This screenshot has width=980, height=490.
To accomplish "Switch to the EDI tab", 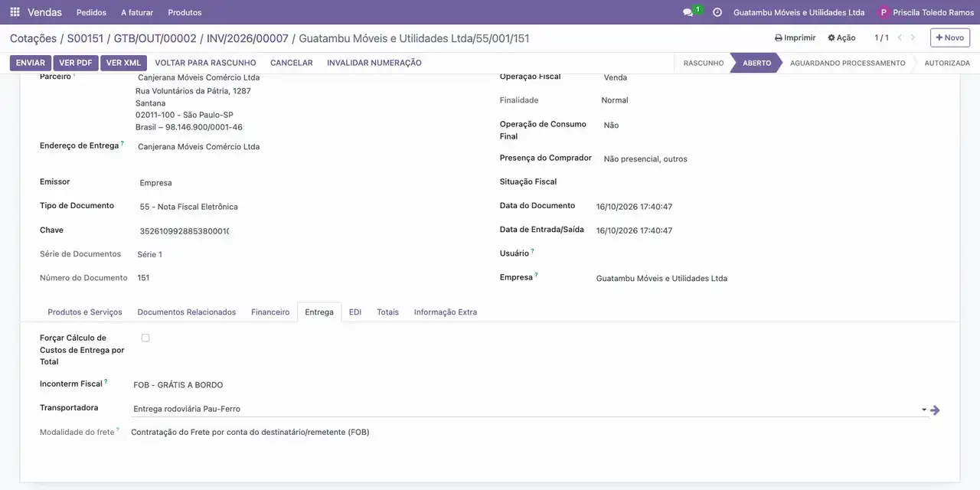I will click(x=355, y=312).
